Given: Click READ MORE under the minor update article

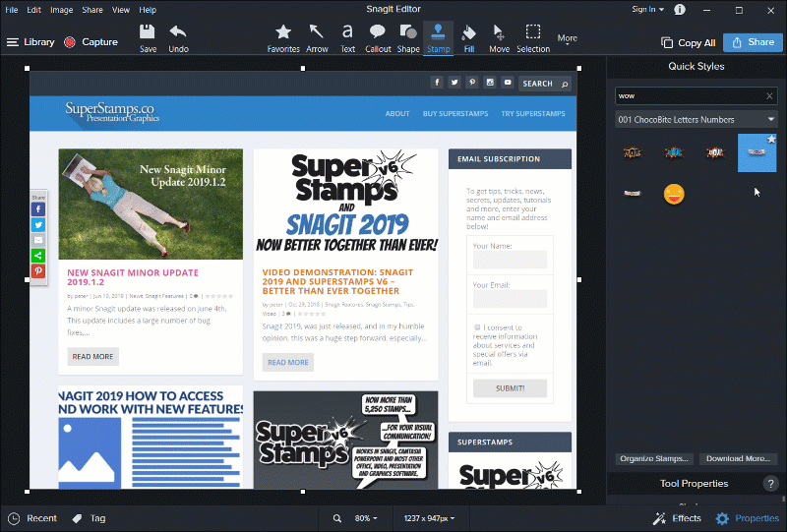Looking at the screenshot, I should (92, 356).
